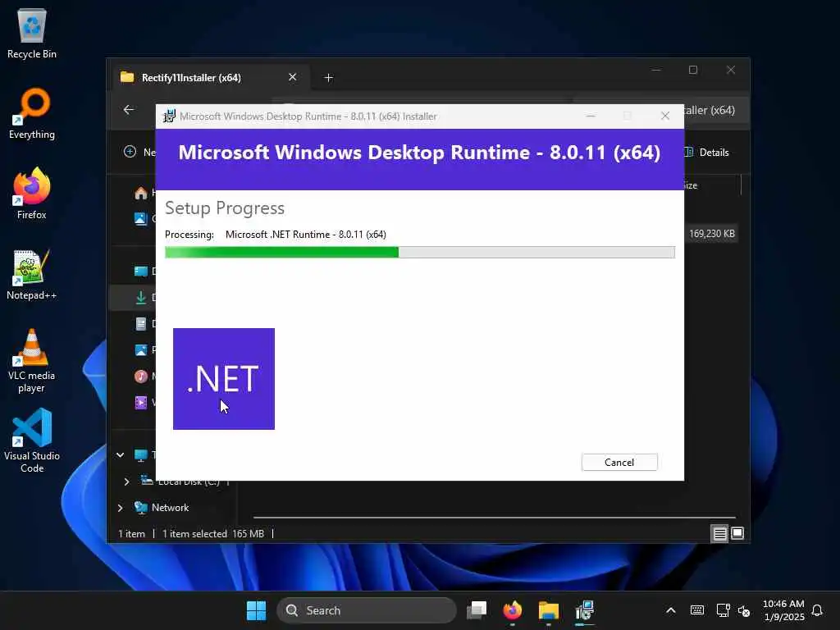
Task: Go back in File Explorer
Action: tap(129, 110)
